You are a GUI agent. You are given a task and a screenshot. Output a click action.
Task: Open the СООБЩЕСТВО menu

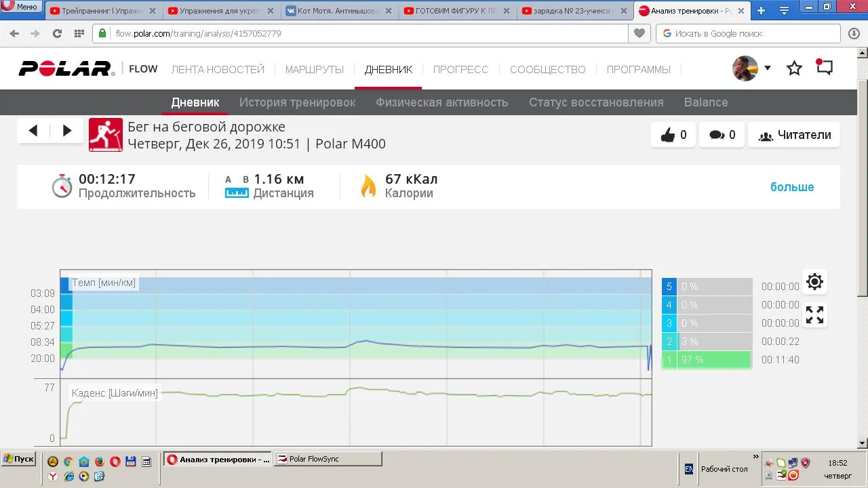pos(548,69)
